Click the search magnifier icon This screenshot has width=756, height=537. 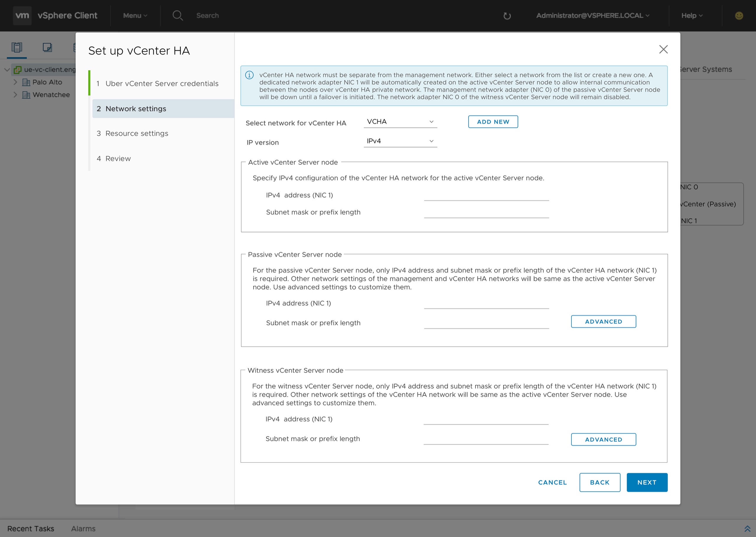pos(178,16)
